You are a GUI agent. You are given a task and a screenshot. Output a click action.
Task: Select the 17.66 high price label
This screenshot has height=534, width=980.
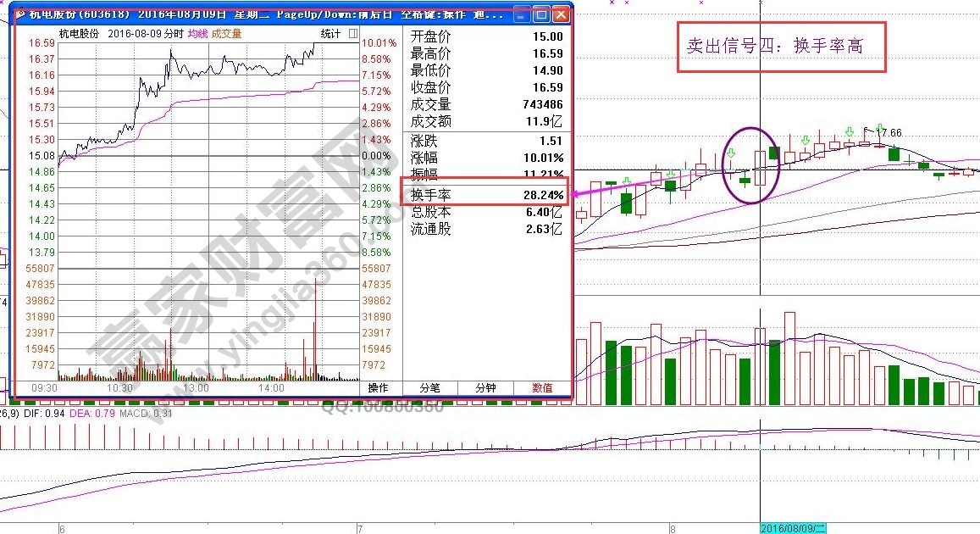[886, 132]
